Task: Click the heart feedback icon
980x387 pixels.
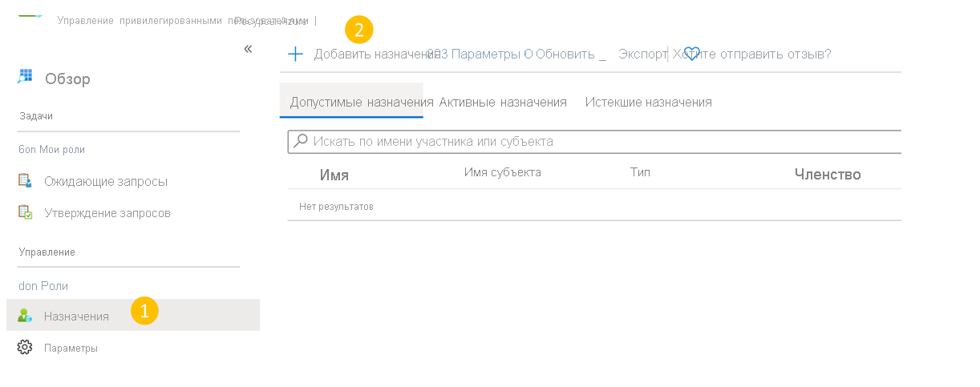Action: tap(692, 54)
